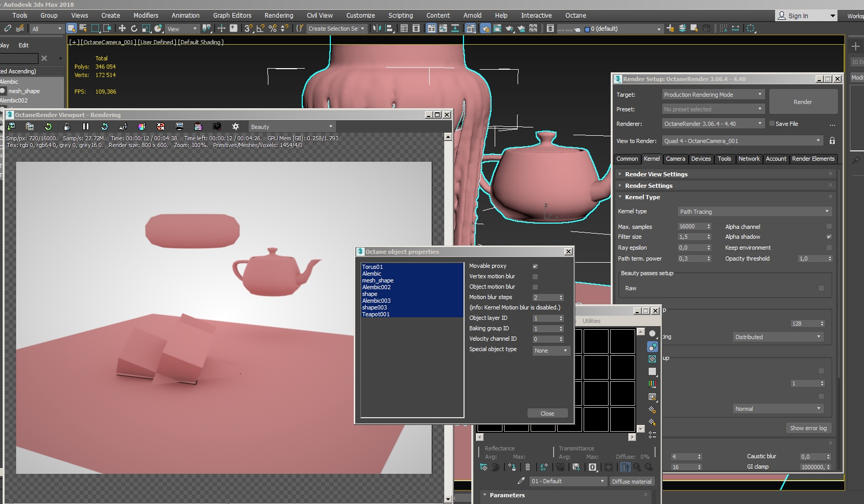
Task: Open View to Render dropdown
Action: coord(742,141)
